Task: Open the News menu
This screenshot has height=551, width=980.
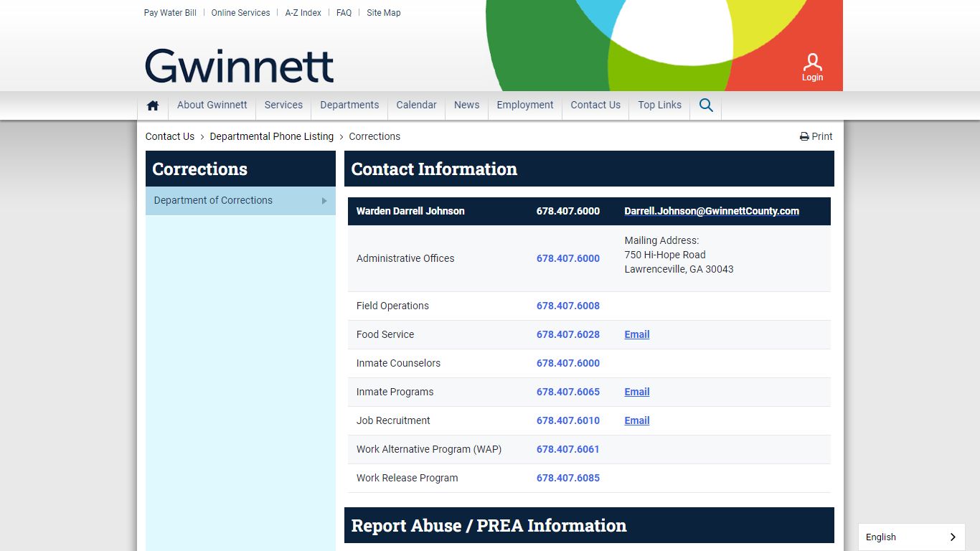Action: [x=466, y=105]
